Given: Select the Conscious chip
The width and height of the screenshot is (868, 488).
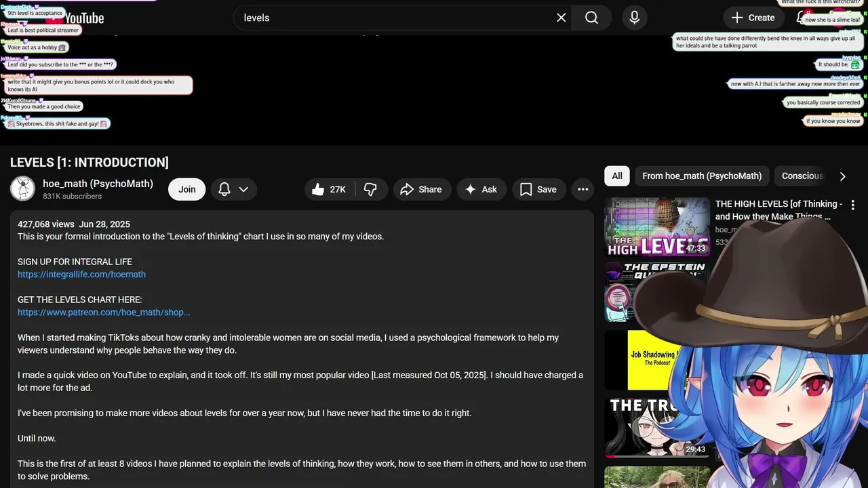Looking at the screenshot, I should tap(802, 176).
